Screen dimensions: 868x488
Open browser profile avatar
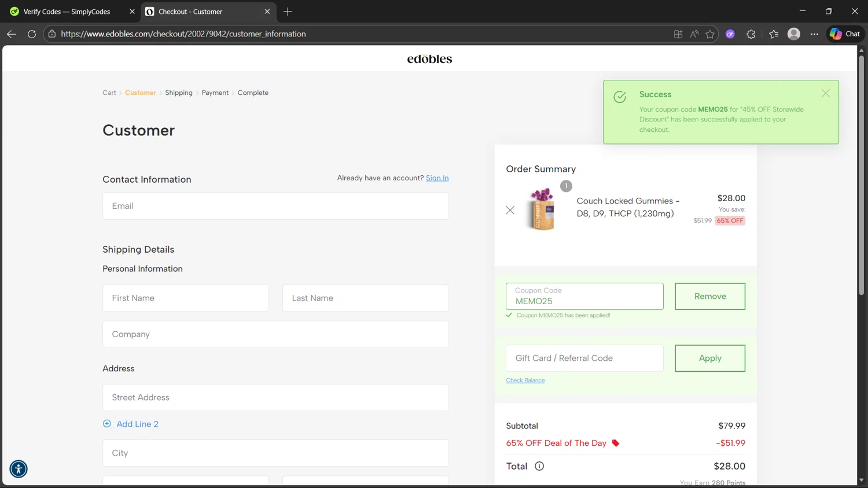click(794, 34)
